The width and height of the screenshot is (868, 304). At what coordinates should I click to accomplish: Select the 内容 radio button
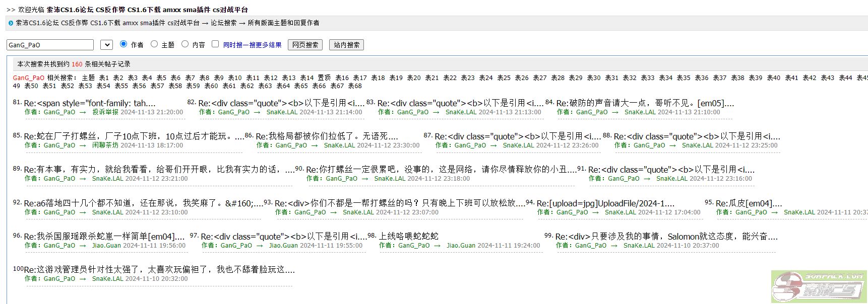click(x=185, y=44)
